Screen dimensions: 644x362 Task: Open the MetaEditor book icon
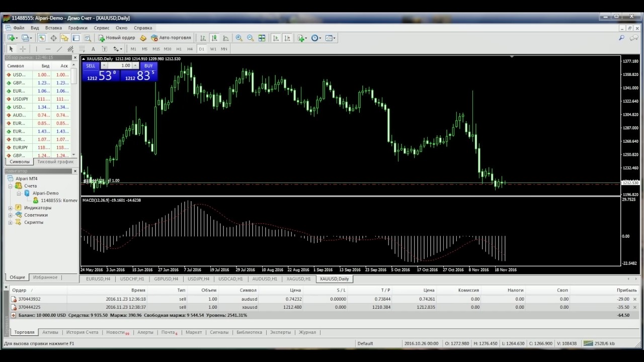143,38
